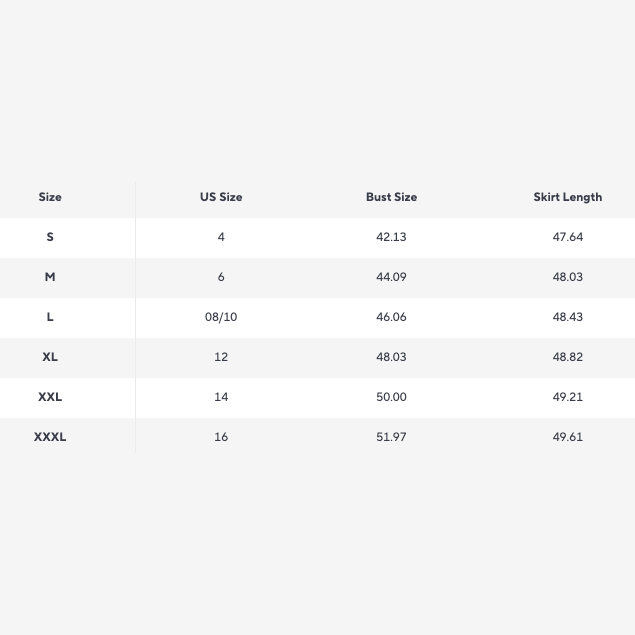
Task: Click bust size value 42.13
Action: coord(391,237)
